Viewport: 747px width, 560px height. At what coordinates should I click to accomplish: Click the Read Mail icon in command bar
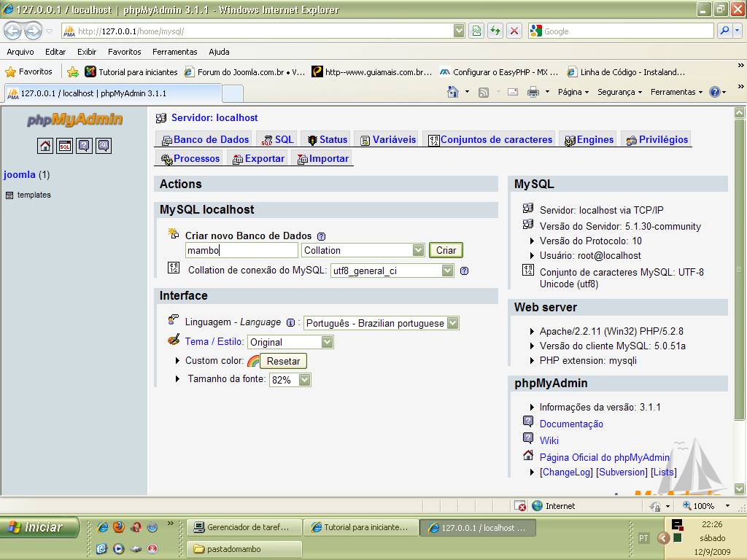[513, 93]
